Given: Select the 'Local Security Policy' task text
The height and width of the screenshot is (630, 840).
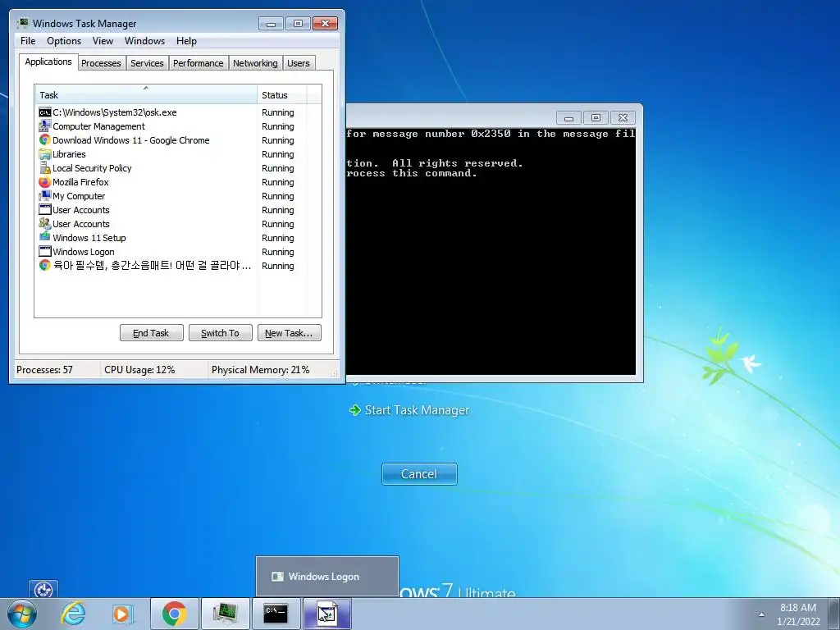Looking at the screenshot, I should pyautogui.click(x=92, y=168).
